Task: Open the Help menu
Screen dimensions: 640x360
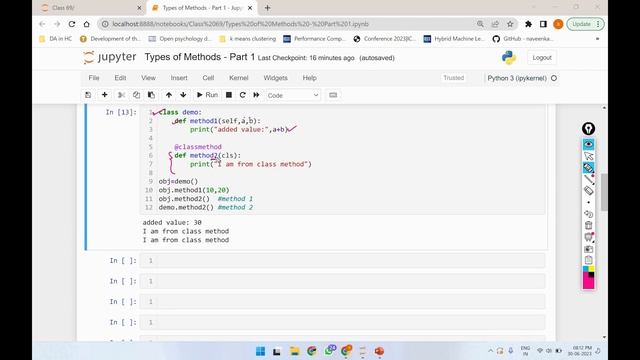Action: click(x=309, y=78)
